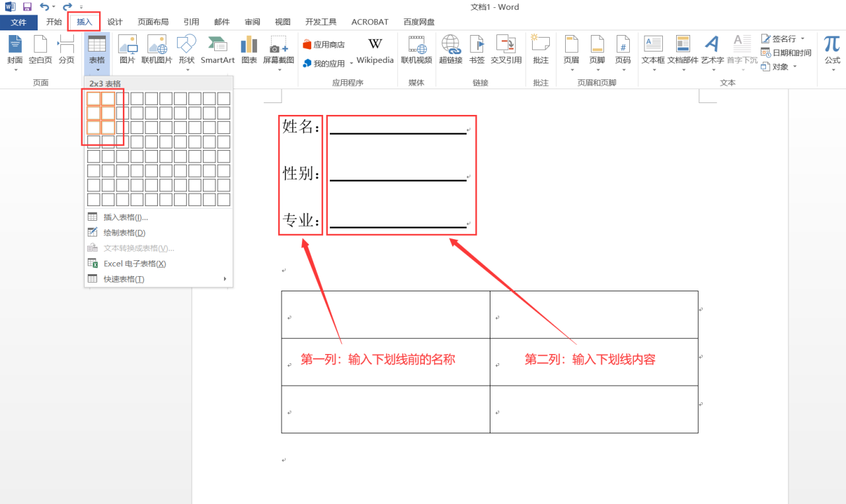The height and width of the screenshot is (504, 846).
Task: Insert a picture (图片)
Action: 128,51
